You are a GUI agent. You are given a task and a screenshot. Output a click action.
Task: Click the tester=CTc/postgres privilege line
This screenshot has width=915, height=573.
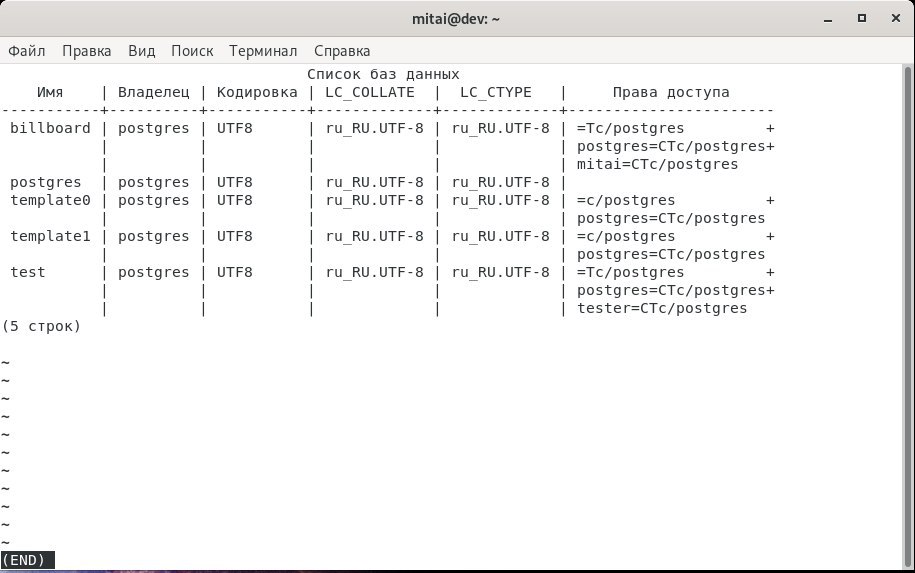point(662,308)
